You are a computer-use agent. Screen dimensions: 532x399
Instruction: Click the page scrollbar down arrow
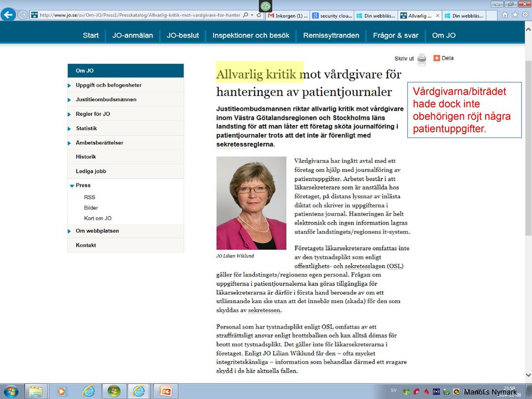tap(528, 375)
